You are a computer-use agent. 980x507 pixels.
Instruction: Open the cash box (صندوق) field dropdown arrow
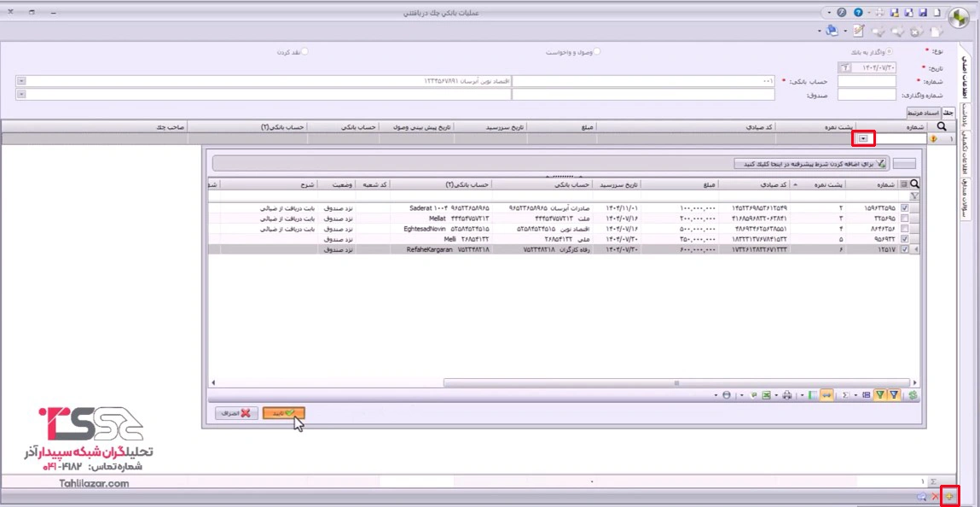[x=21, y=95]
